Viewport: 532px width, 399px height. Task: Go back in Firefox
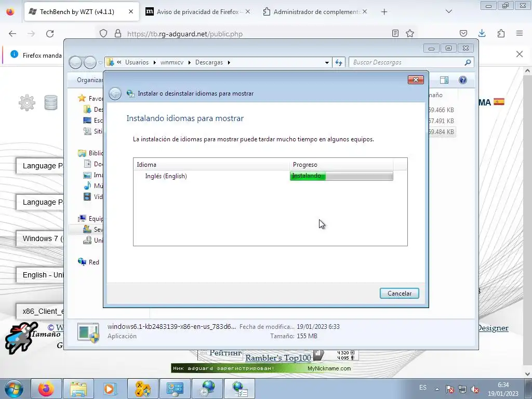click(x=12, y=34)
